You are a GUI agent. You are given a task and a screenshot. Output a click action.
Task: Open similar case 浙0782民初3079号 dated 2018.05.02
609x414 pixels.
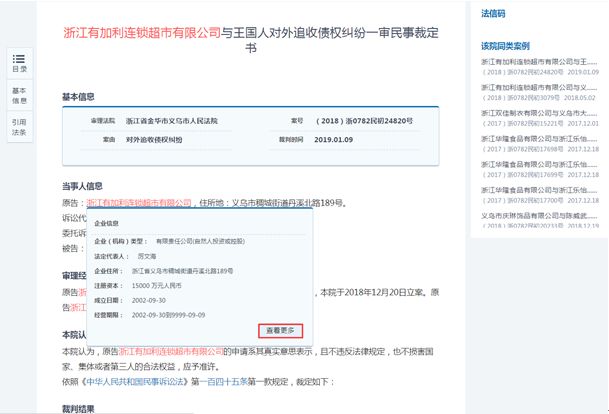pos(540,92)
